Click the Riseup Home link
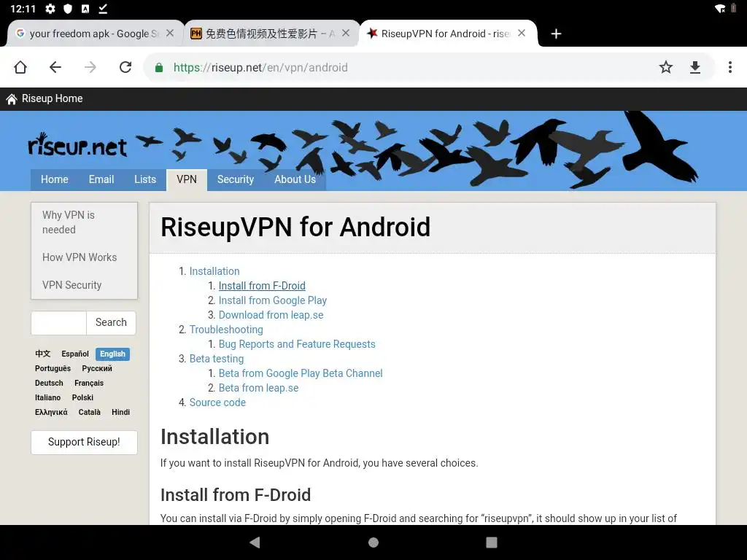The width and height of the screenshot is (747, 560). pyautogui.click(x=44, y=98)
